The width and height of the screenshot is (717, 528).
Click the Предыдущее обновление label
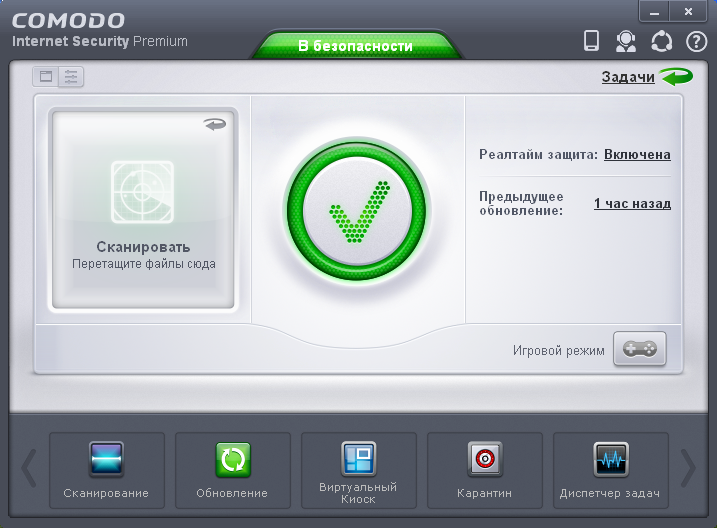pos(521,203)
